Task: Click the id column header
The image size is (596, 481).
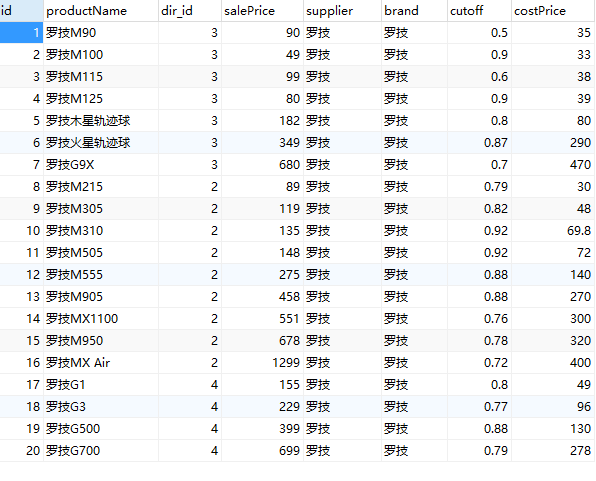Action: click(21, 11)
